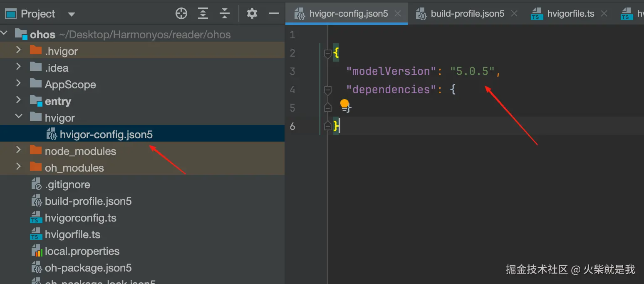Expand the entry module folder
Image resolution: width=644 pixels, height=284 pixels.
(18, 100)
